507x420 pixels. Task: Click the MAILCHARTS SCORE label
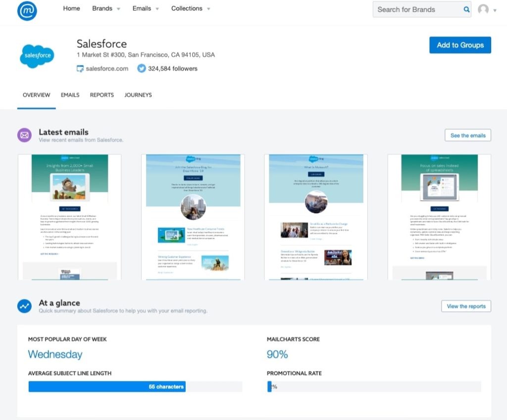(293, 339)
